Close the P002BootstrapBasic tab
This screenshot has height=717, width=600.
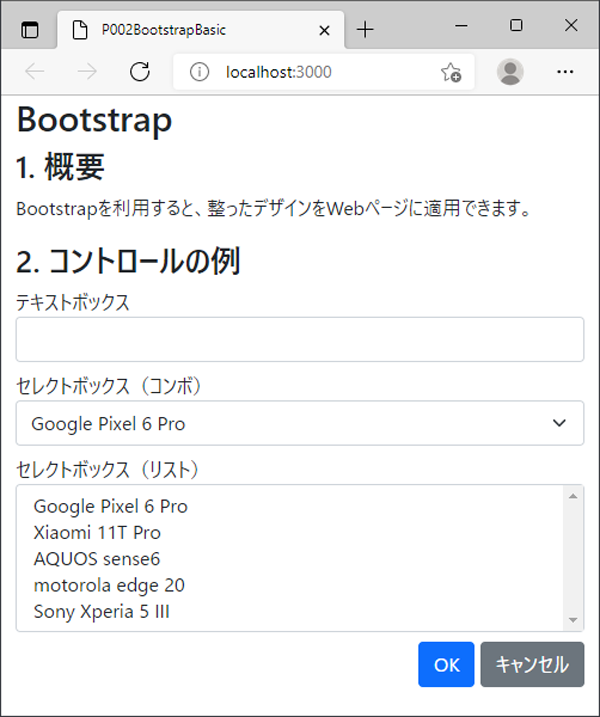click(324, 31)
